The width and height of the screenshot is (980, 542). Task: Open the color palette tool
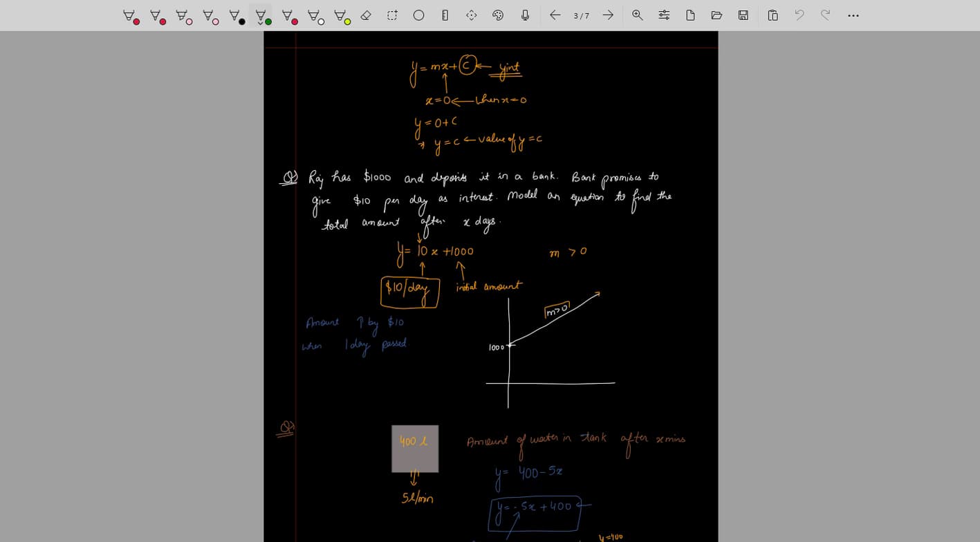pos(497,15)
